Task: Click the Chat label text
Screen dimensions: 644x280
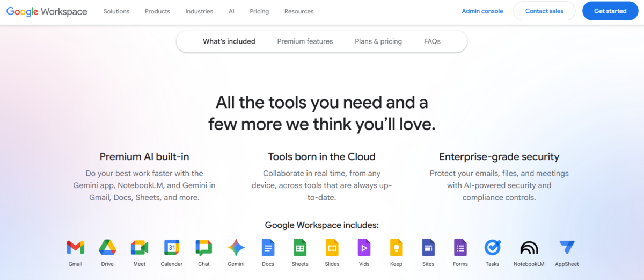Action: coord(204,264)
